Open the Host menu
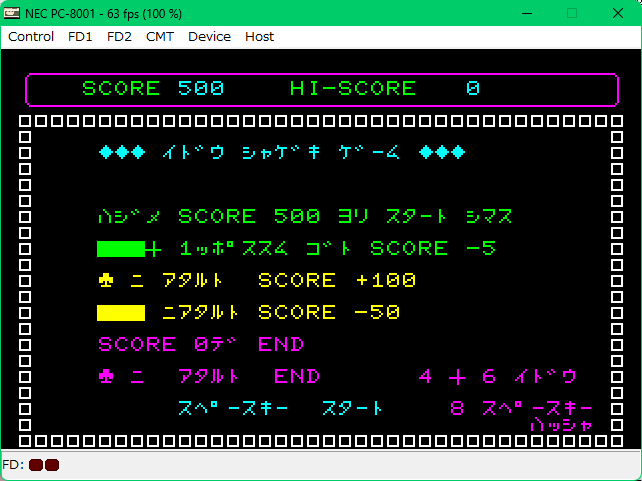Screen dimensions: 642x481 coord(259,37)
